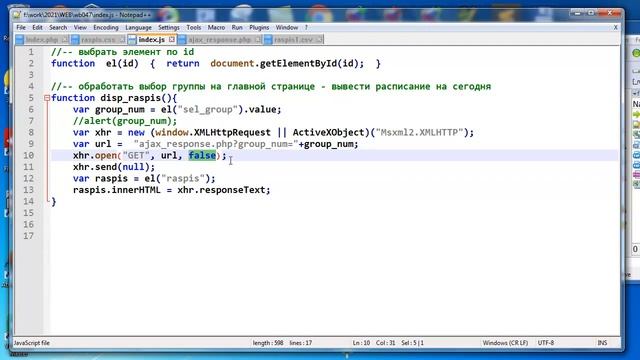The height and width of the screenshot is (360, 640).
Task: Close the raspis1.csv tab
Action: click(320, 40)
